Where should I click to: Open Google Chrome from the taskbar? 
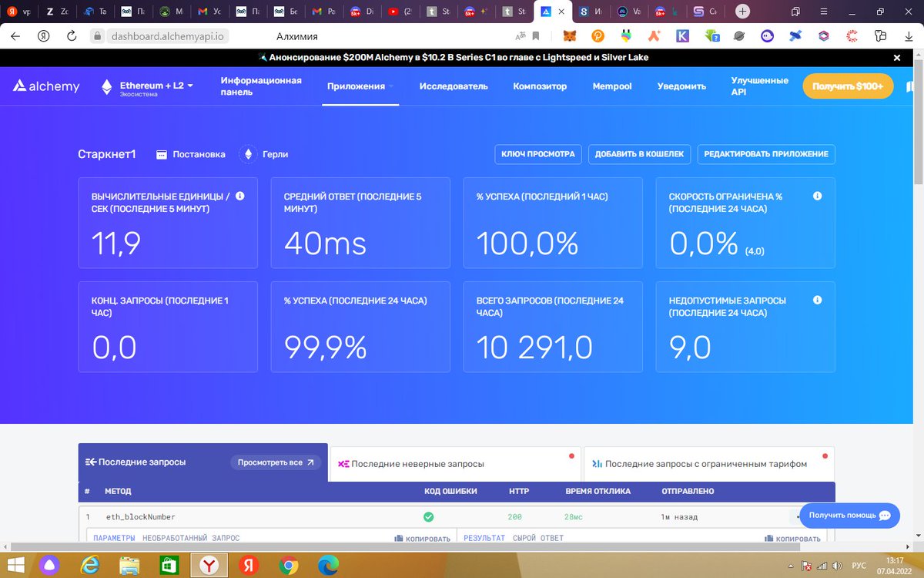tap(289, 565)
